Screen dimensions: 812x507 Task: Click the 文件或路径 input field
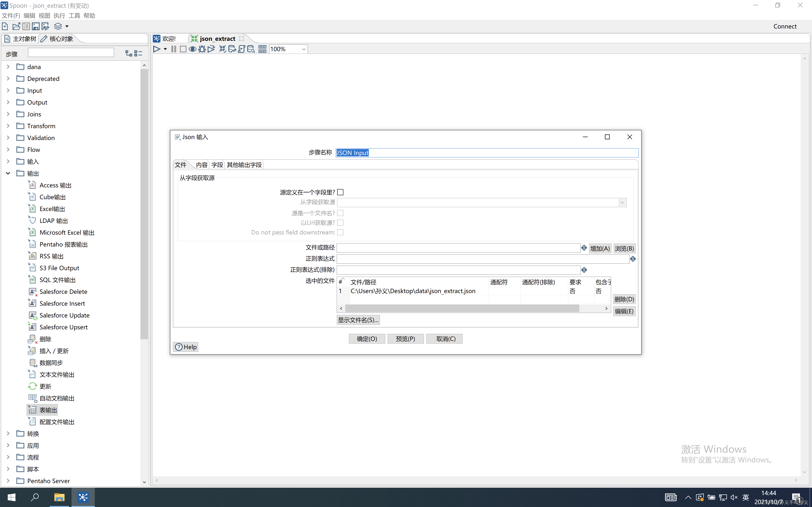pyautogui.click(x=458, y=248)
